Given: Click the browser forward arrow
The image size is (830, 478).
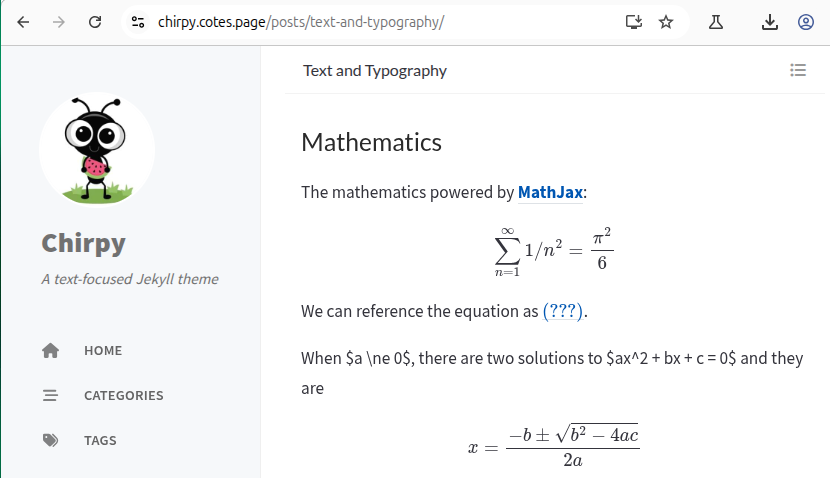Looking at the screenshot, I should pos(58,22).
